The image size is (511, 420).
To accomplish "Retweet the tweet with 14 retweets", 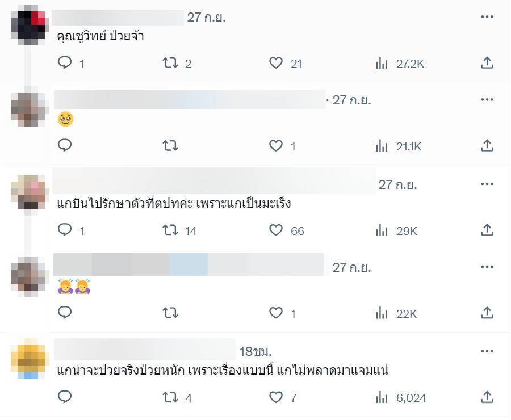I will pyautogui.click(x=170, y=230).
